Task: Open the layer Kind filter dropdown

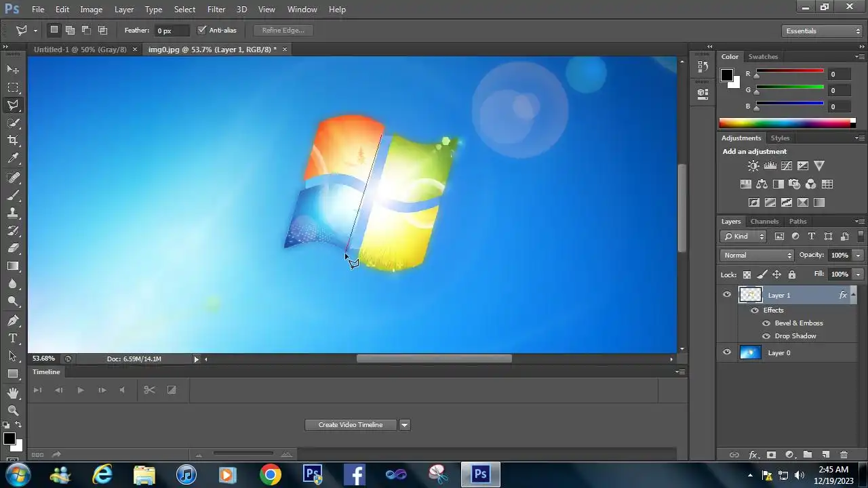Action: tap(743, 237)
